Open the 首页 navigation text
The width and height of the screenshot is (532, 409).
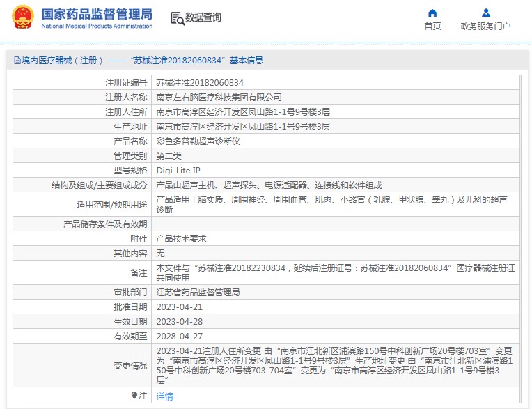[432, 26]
